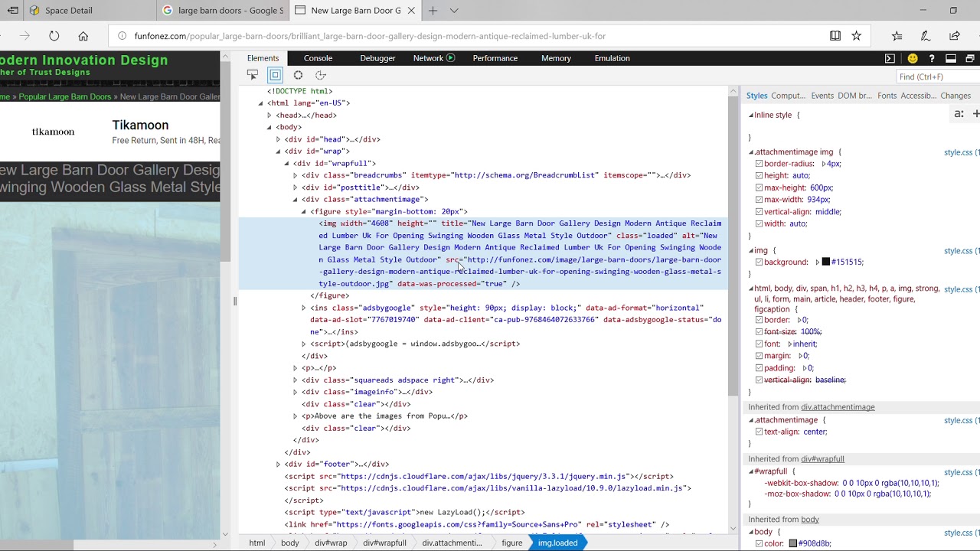Open a new browser tab

[433, 11]
